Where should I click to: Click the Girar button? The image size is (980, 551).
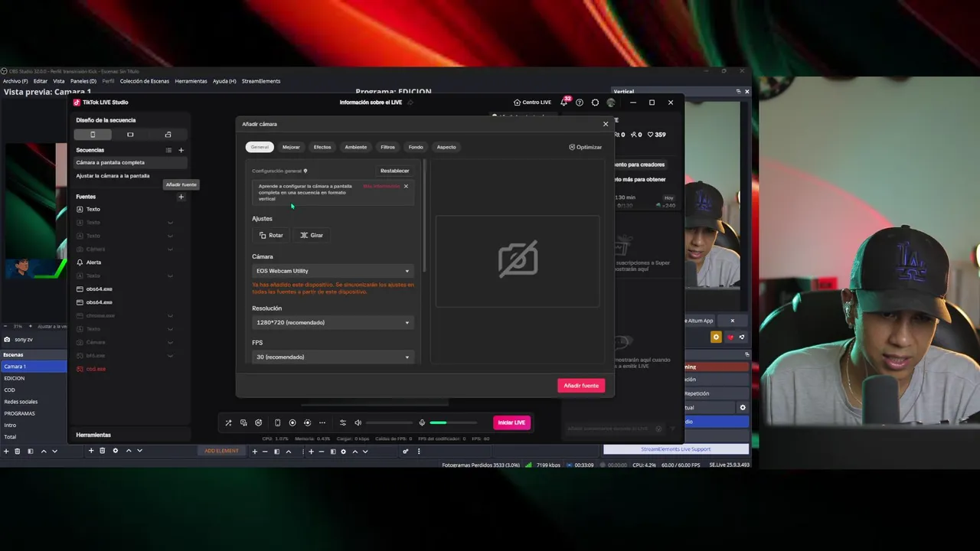pyautogui.click(x=312, y=235)
